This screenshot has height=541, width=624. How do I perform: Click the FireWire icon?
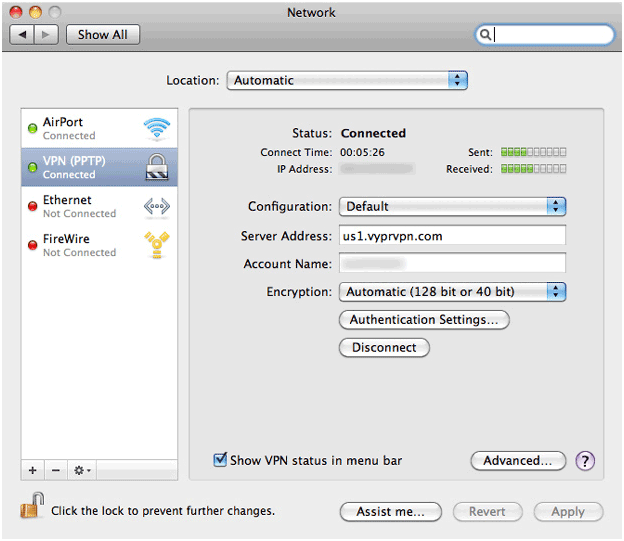tap(157, 245)
